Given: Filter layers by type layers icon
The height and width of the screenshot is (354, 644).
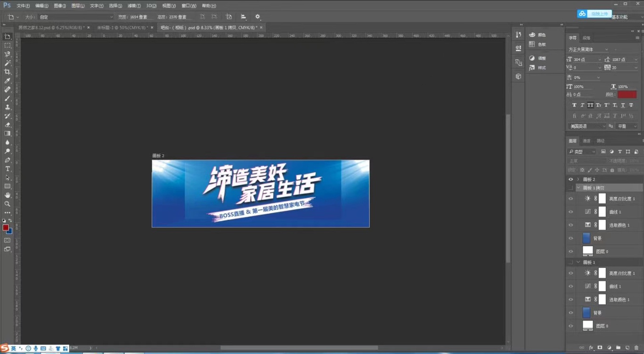Looking at the screenshot, I should [x=620, y=152].
